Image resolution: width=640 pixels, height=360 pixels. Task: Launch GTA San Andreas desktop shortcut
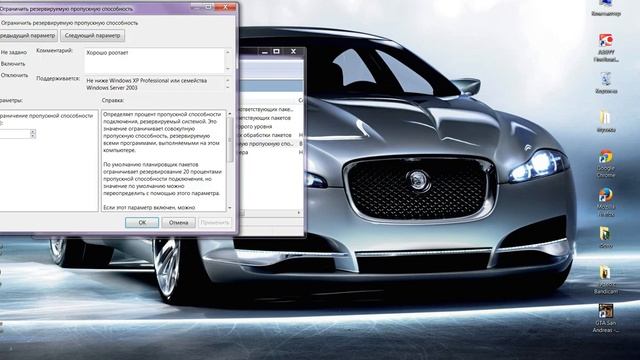[x=606, y=318]
